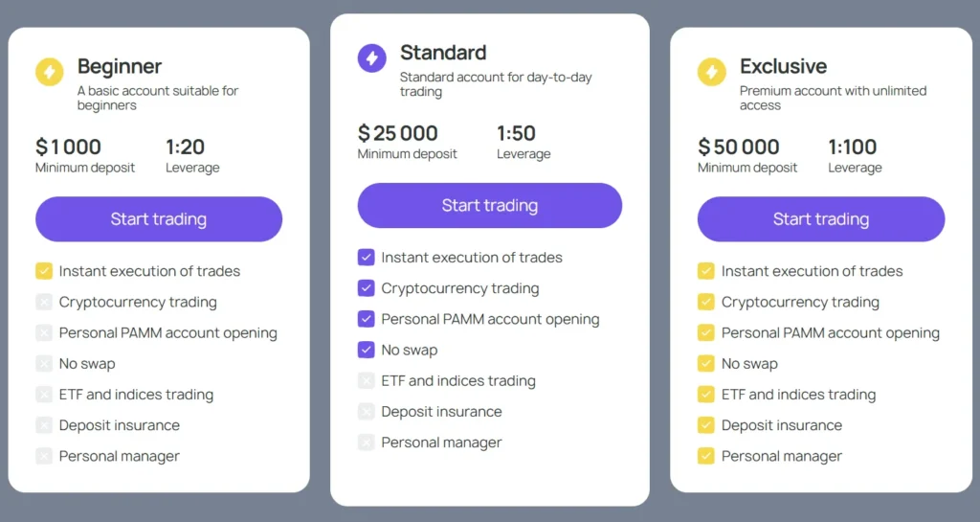Click the $50 000 minimum deposit amount
The height and width of the screenshot is (522, 980).
point(739,147)
